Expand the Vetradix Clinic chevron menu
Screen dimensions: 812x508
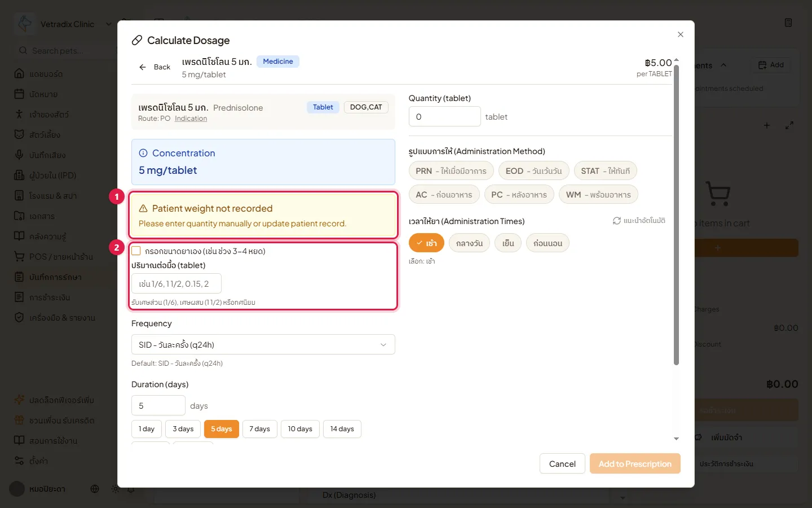109,24
